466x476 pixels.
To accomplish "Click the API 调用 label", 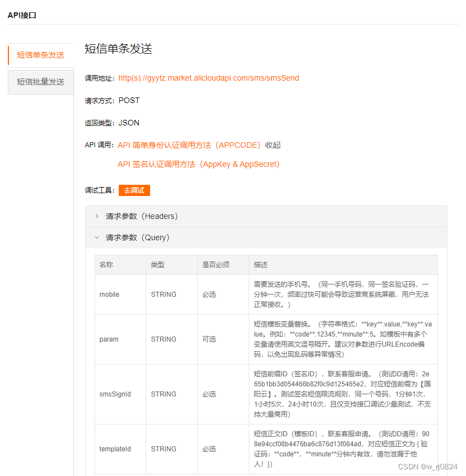I will (x=99, y=145).
